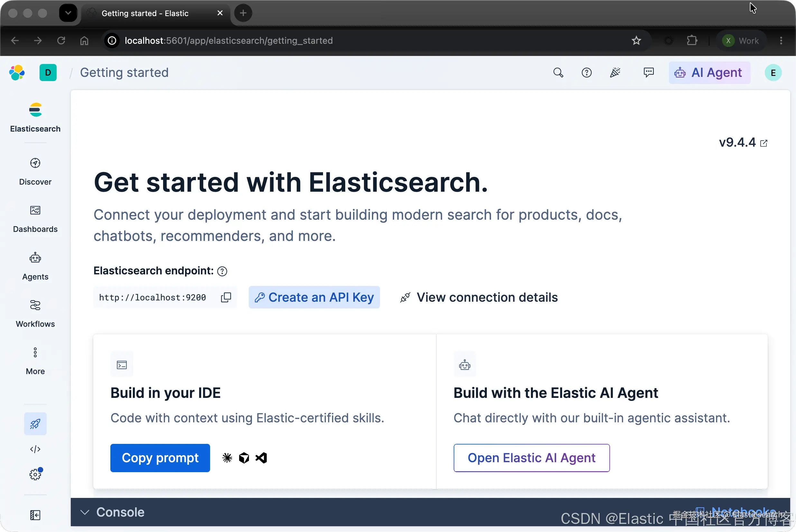Click the terminal icon above Build in your IDE

(x=122, y=365)
